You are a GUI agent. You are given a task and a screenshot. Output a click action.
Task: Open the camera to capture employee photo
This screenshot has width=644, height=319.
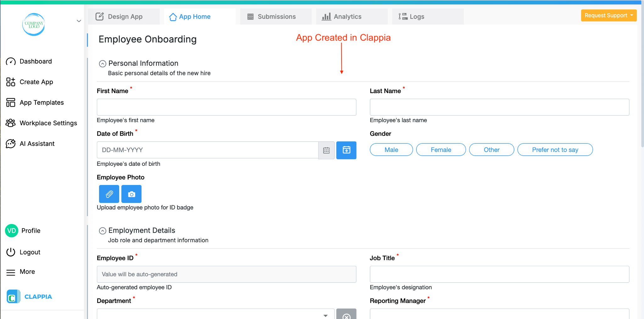(x=131, y=194)
